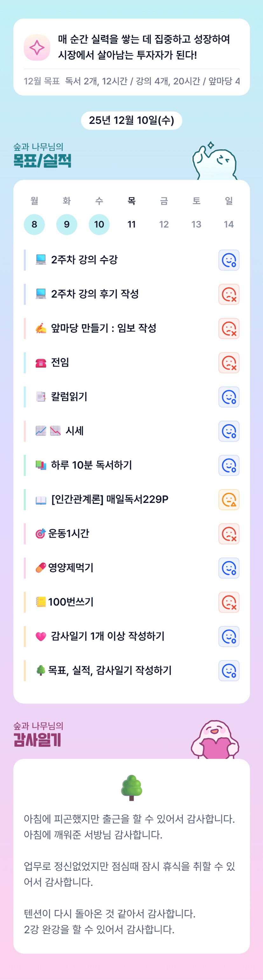This screenshot has width=263, height=980.
Task: Open 12월 목표 monthly goal summary line
Action: pos(132,81)
